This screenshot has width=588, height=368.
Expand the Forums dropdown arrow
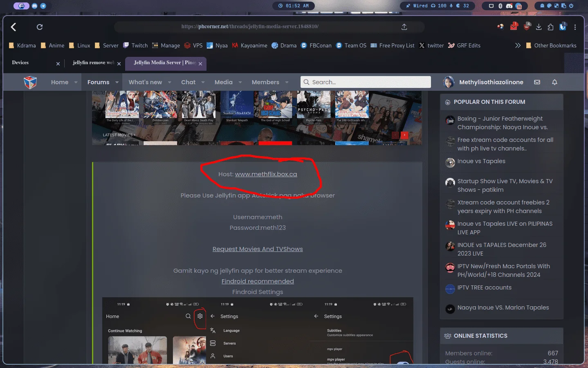(117, 82)
